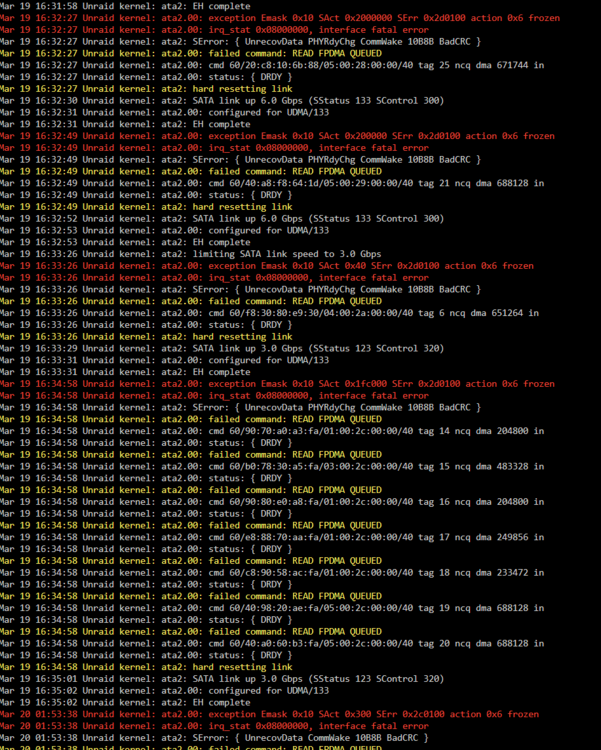Select the 16:32:49 status DRDY line
This screenshot has width=601, height=750.
tap(146, 195)
